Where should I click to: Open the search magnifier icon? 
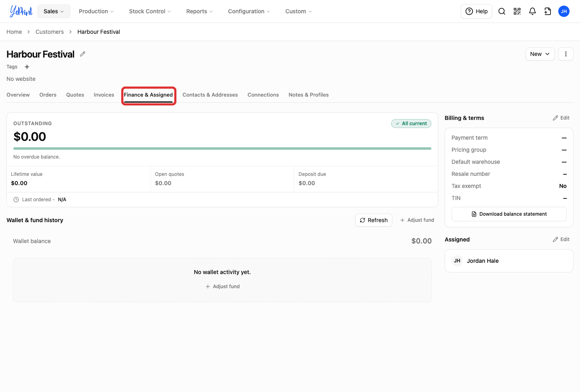pyautogui.click(x=502, y=11)
